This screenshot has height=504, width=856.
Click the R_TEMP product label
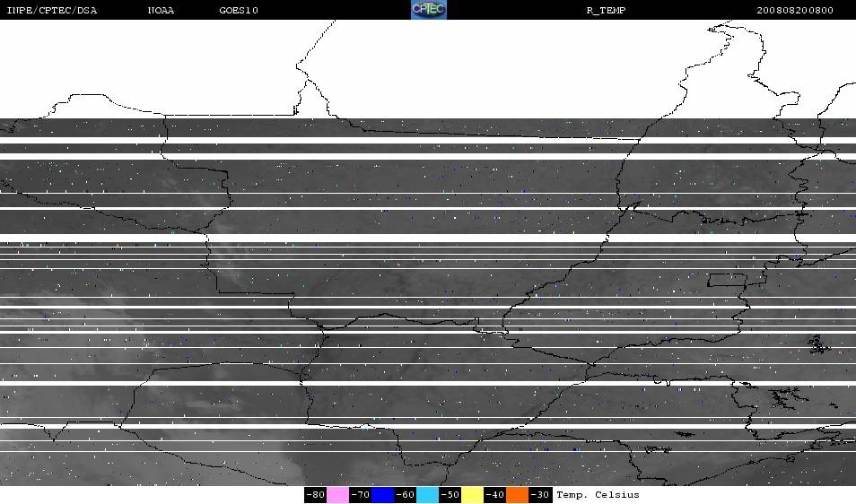point(606,11)
